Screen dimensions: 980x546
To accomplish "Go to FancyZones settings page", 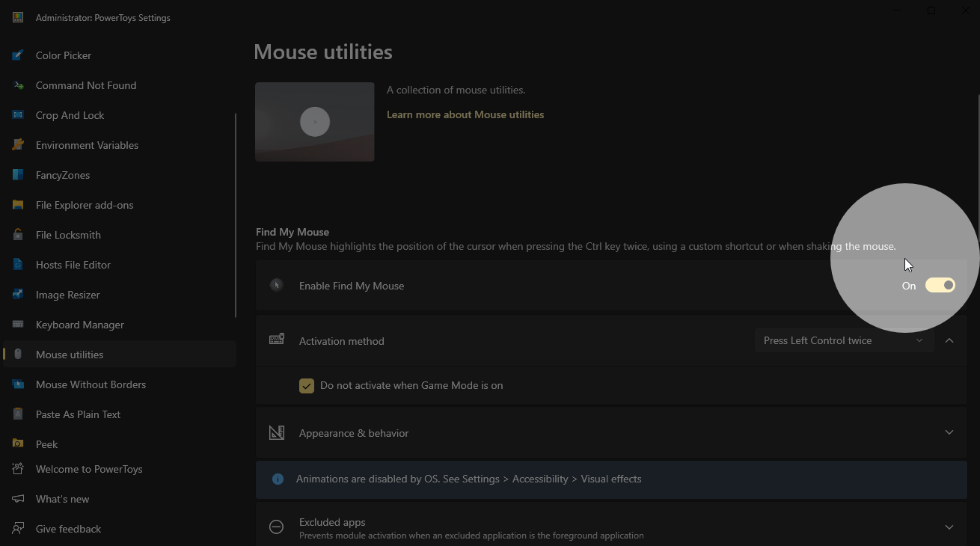I will (x=120, y=175).
